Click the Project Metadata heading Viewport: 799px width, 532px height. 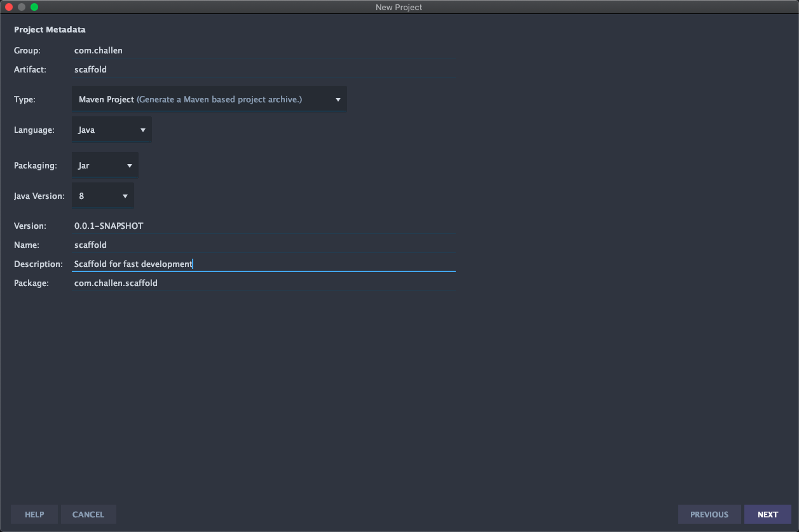coord(50,29)
